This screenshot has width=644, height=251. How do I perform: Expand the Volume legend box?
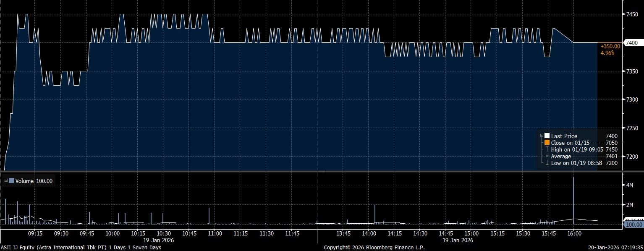[x=6, y=181]
